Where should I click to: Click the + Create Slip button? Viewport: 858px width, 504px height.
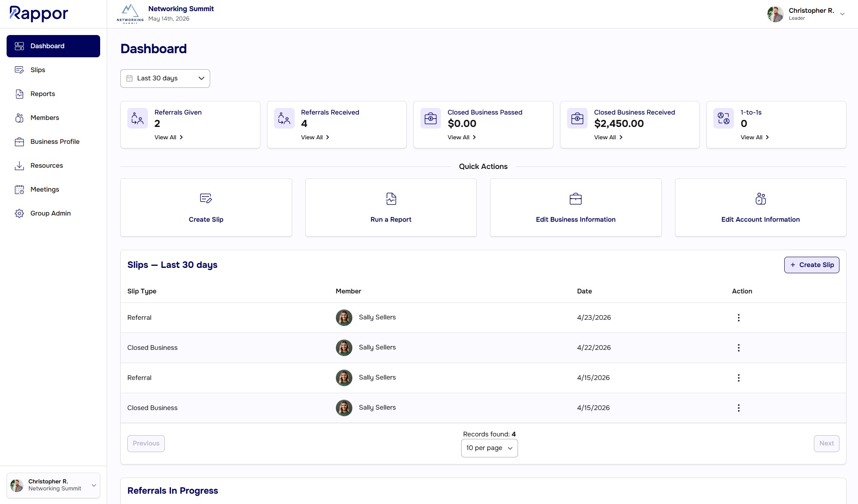tap(811, 265)
